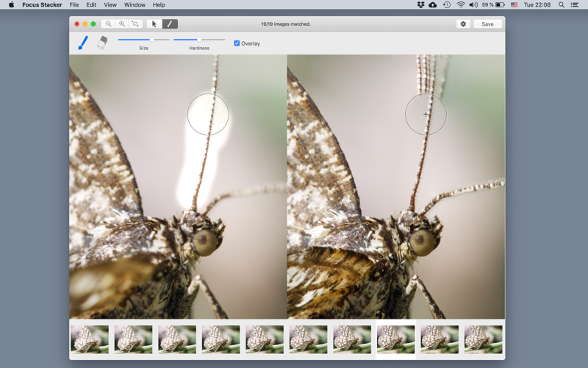Open the Focus Stacker app menu
Viewport: 588px width, 368px height.
(42, 5)
